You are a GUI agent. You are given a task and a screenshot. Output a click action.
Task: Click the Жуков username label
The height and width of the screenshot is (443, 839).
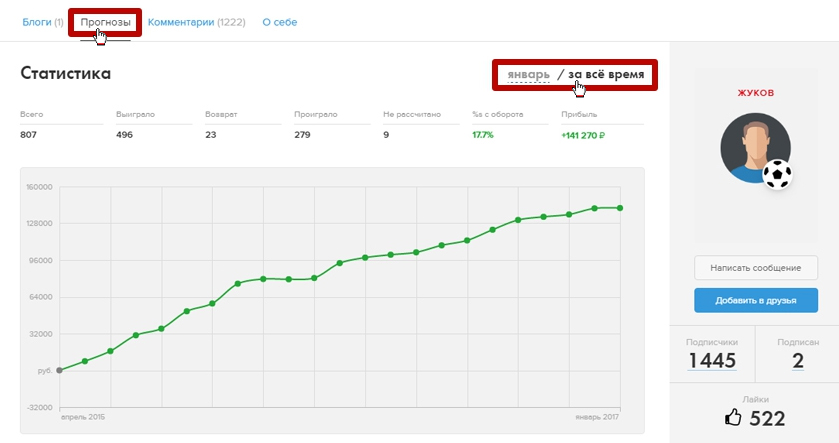(756, 93)
